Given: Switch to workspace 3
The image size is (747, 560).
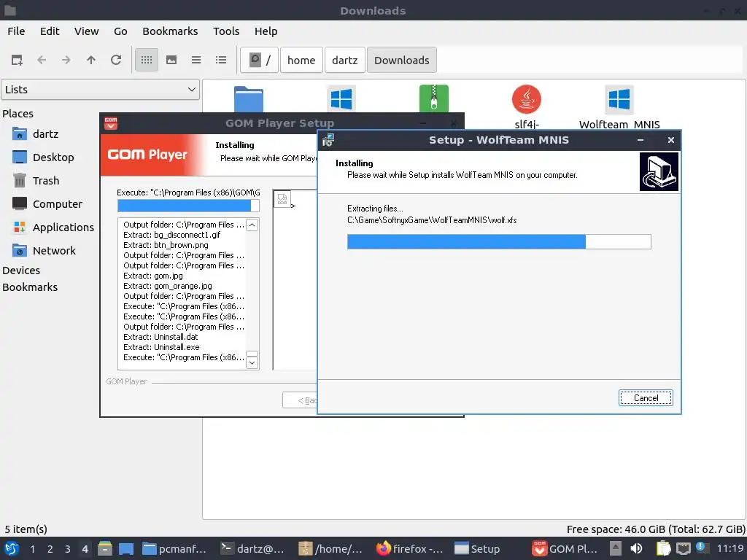Looking at the screenshot, I should pos(68,549).
